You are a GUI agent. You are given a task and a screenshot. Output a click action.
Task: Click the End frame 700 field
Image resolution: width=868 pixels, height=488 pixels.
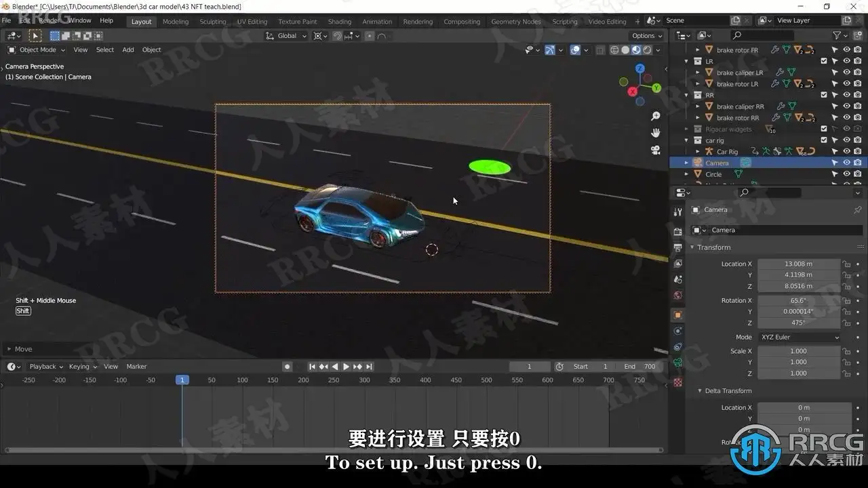pyautogui.click(x=639, y=367)
